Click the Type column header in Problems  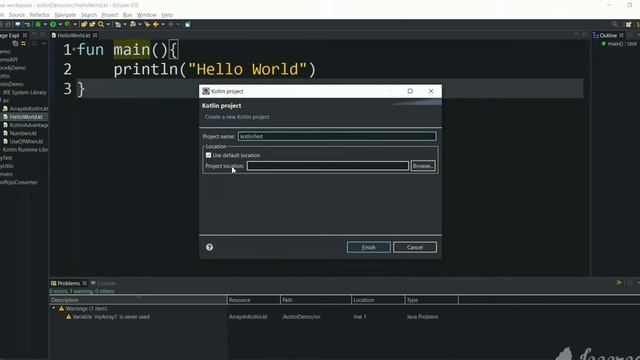(431, 300)
